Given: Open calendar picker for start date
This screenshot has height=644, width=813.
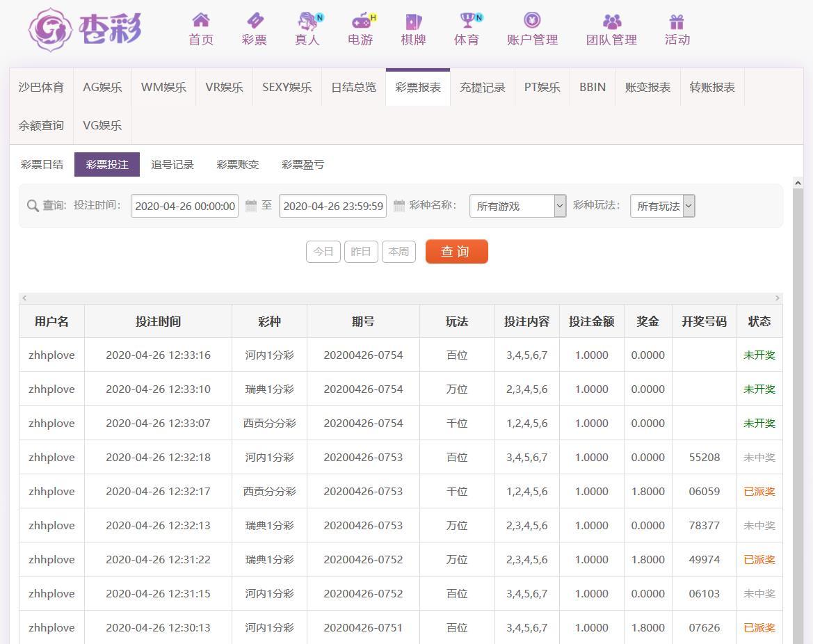Looking at the screenshot, I should (x=251, y=206).
